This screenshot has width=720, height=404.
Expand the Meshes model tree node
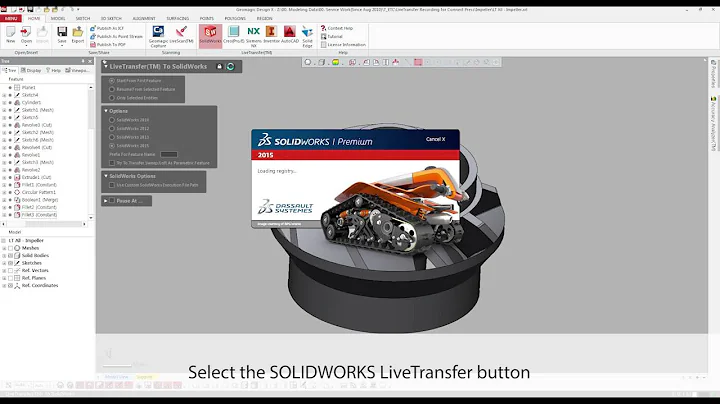coord(4,248)
